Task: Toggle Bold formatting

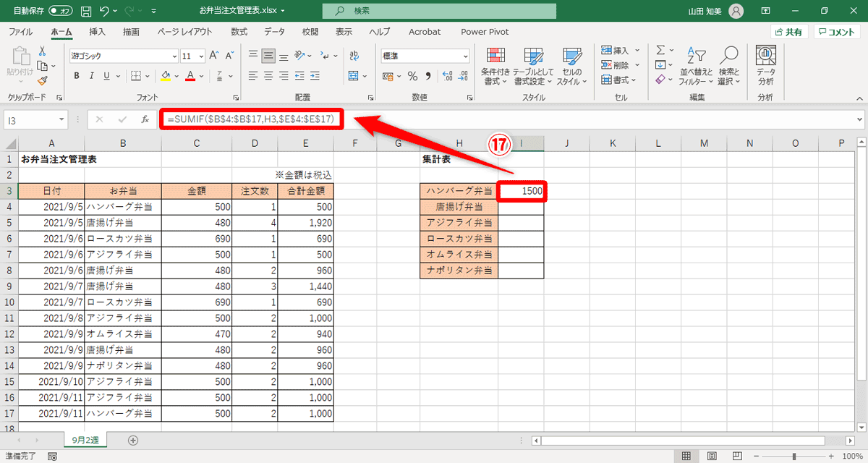Action: pyautogui.click(x=76, y=76)
